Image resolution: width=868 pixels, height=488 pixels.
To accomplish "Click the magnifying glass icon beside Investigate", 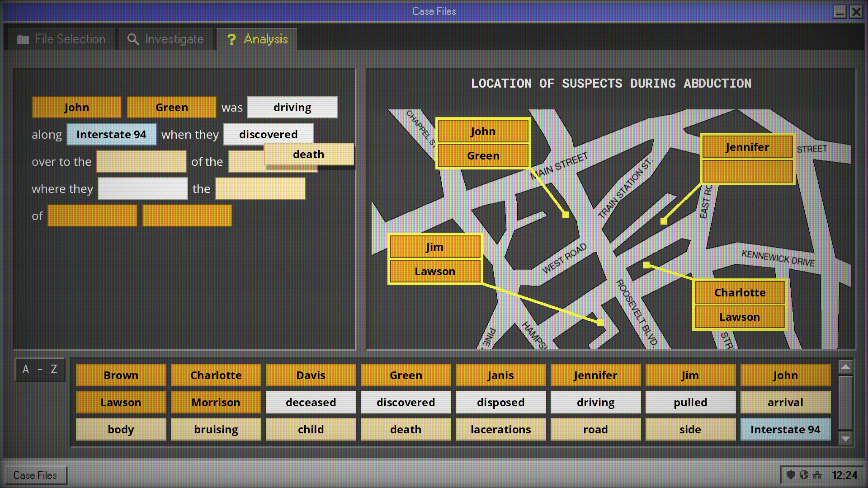I will coord(132,39).
